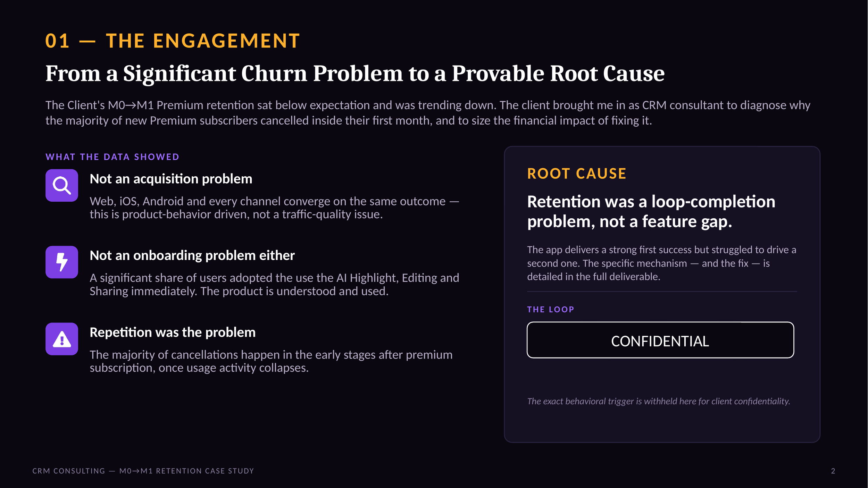Select 'Not an onboarding problem either' heading
This screenshot has width=868, height=488.
tap(192, 255)
